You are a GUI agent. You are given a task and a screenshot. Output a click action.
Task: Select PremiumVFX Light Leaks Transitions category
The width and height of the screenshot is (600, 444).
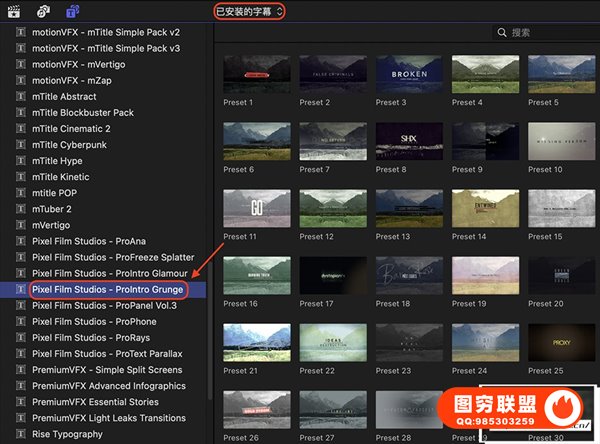point(108,418)
